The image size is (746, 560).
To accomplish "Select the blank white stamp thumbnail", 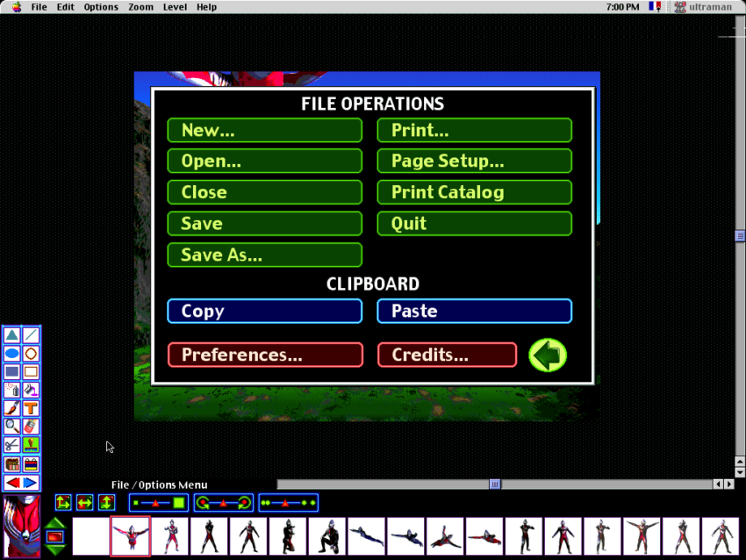I will [x=91, y=536].
